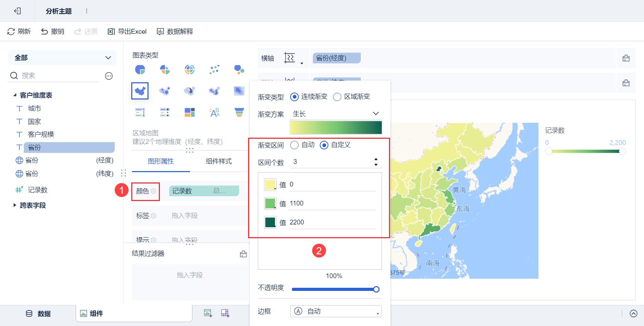The width and height of the screenshot is (644, 326).
Task: Expand the 跨表字段 tree node
Action: coord(15,205)
